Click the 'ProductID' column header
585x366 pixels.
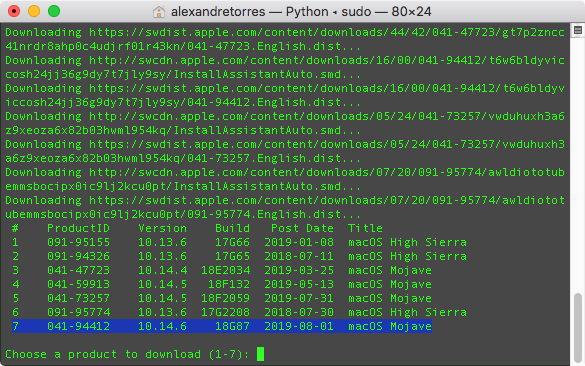[x=78, y=228]
